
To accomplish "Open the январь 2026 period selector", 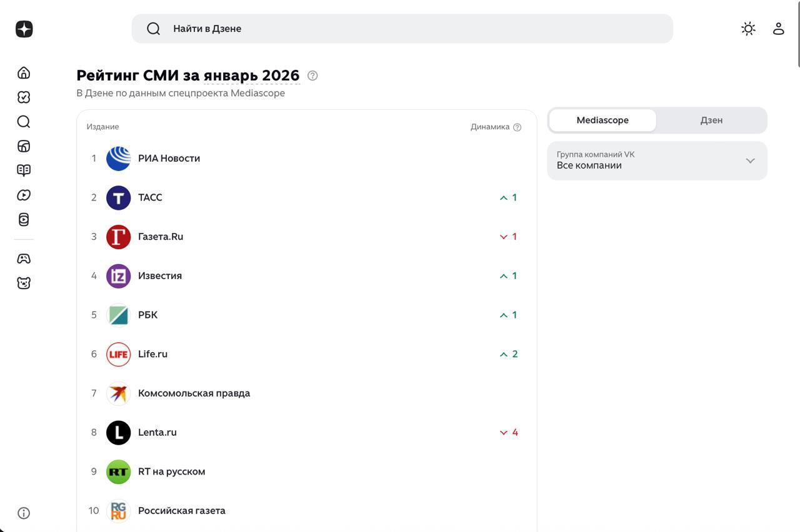I will 251,76.
